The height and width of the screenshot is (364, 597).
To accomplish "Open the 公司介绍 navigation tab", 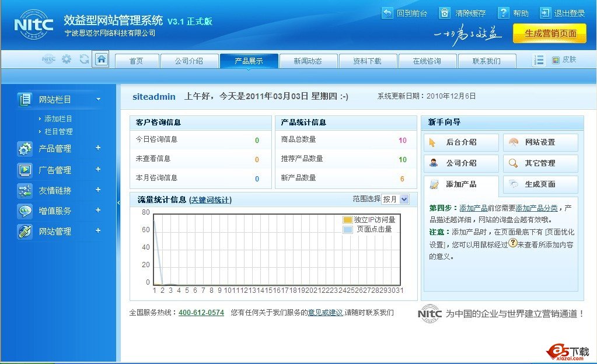I will point(189,61).
